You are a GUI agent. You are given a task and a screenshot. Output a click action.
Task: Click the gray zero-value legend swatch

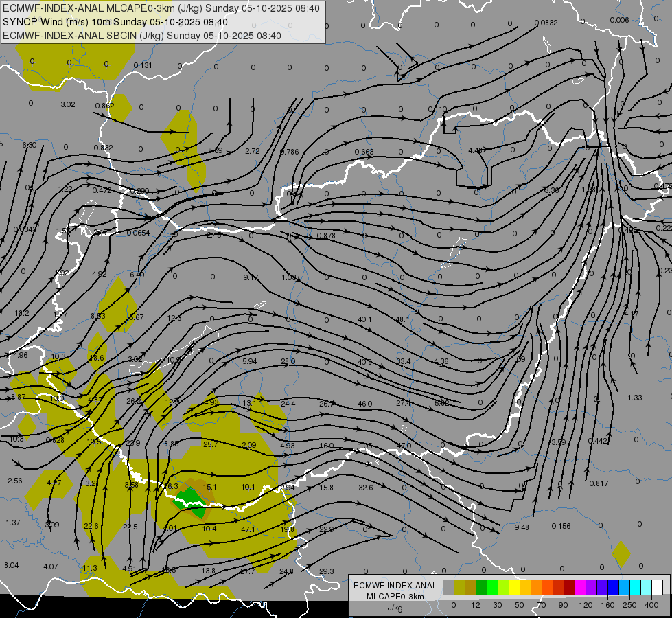pos(449,588)
